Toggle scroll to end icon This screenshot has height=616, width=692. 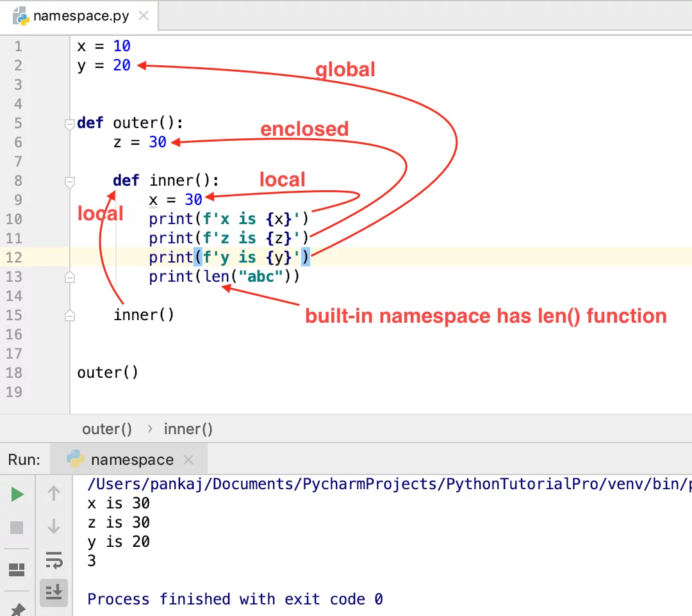(54, 592)
